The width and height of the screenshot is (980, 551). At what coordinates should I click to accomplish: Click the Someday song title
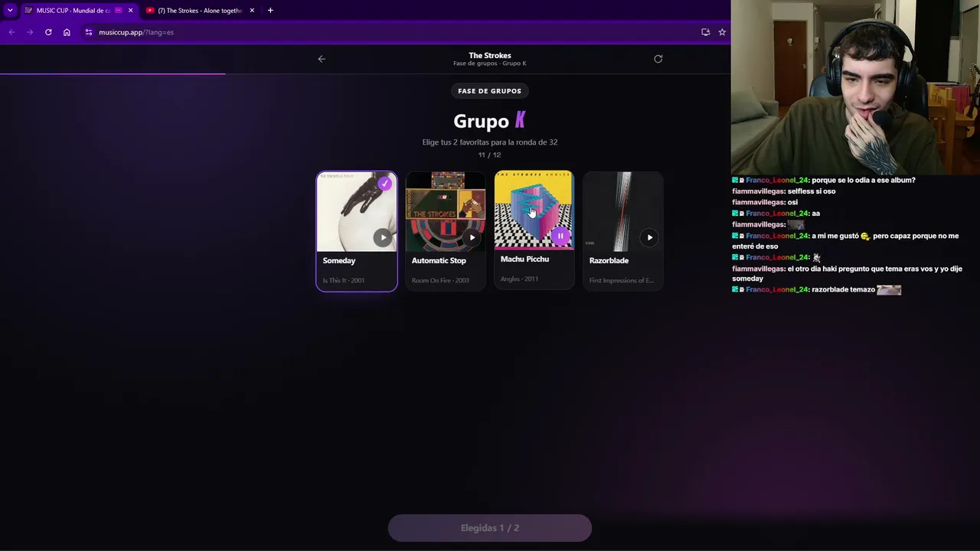[339, 260]
